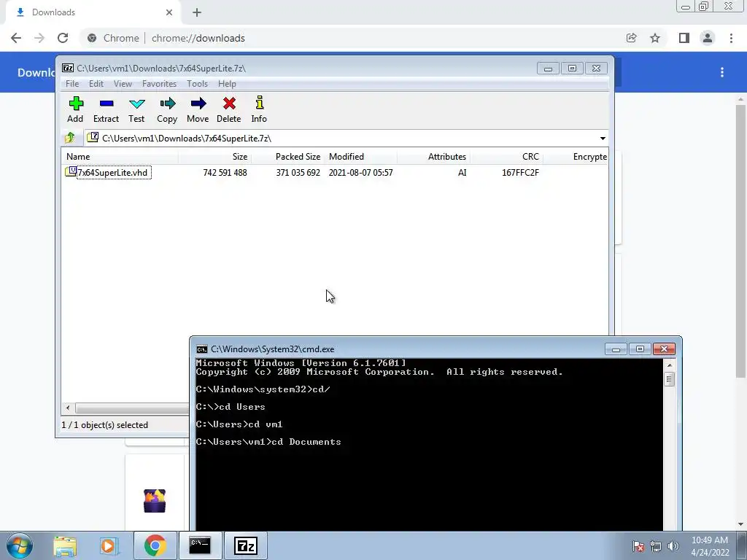
Task: Go up one folder level in 7-Zip
Action: coord(70,138)
